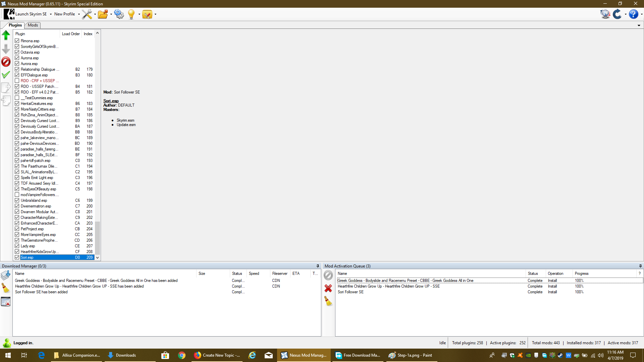This screenshot has height=362, width=644.
Task: Check the __TestDummies.esp checkbox
Action: tap(17, 98)
